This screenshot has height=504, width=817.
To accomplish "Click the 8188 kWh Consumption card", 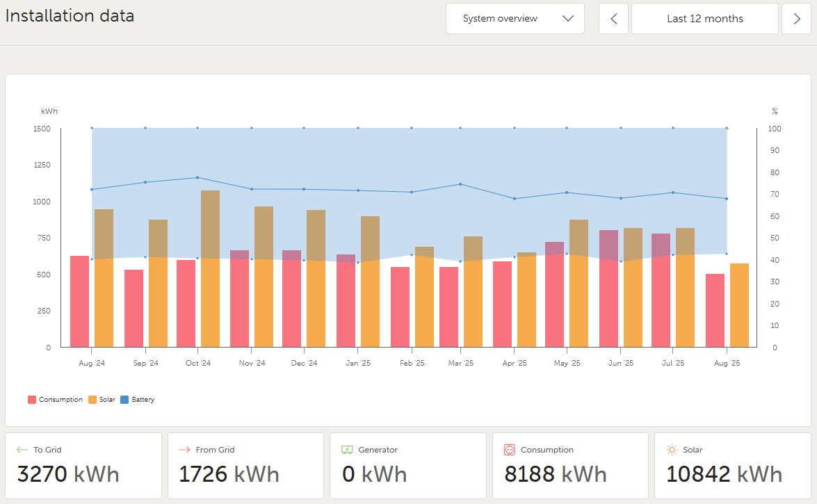I will coord(571,466).
